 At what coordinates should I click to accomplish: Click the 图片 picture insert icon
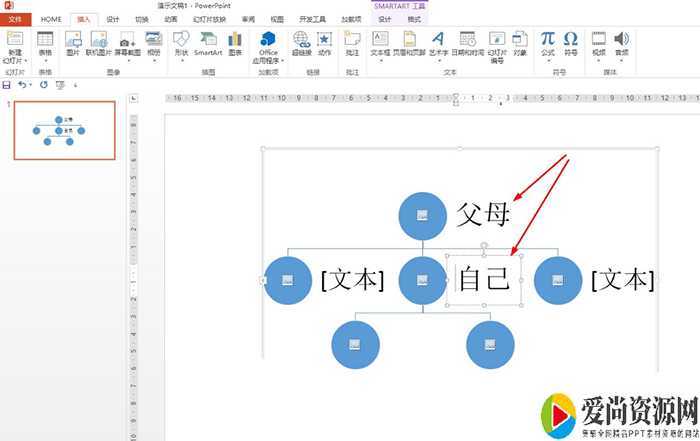tap(73, 40)
